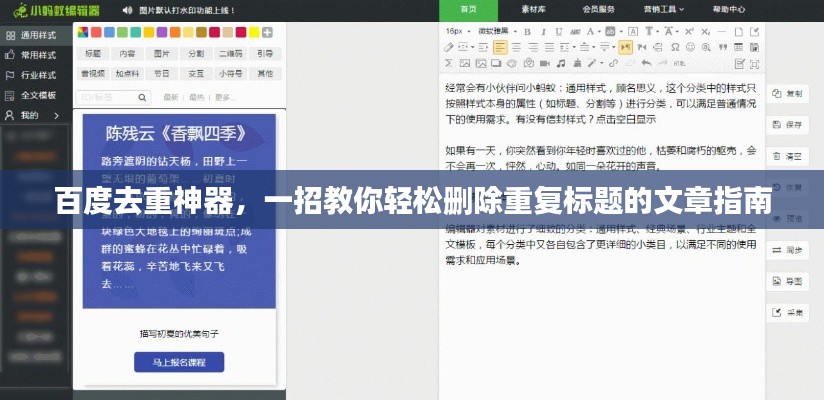Image resolution: width=824 pixels, height=400 pixels.
Task: Apply superscript formatting
Action: [688, 32]
